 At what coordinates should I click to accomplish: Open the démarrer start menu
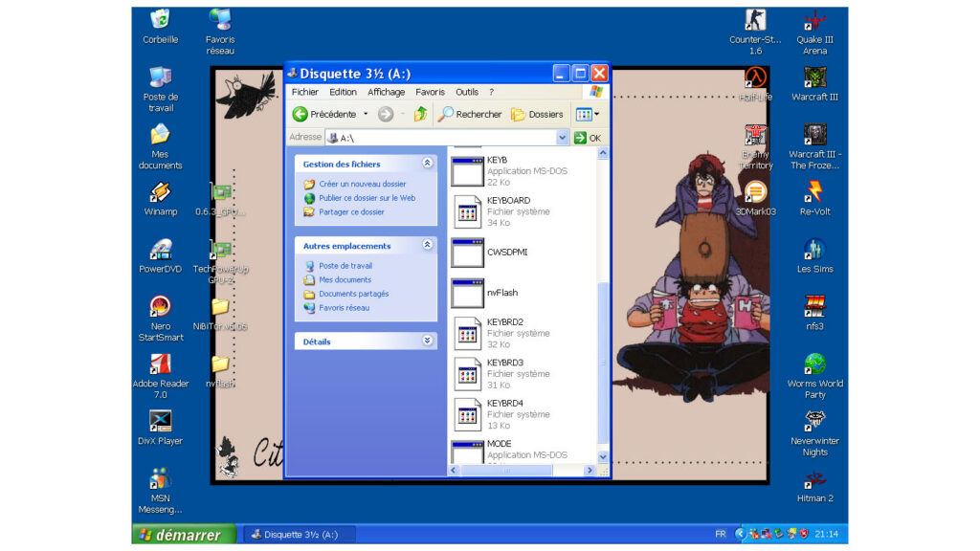point(180,535)
